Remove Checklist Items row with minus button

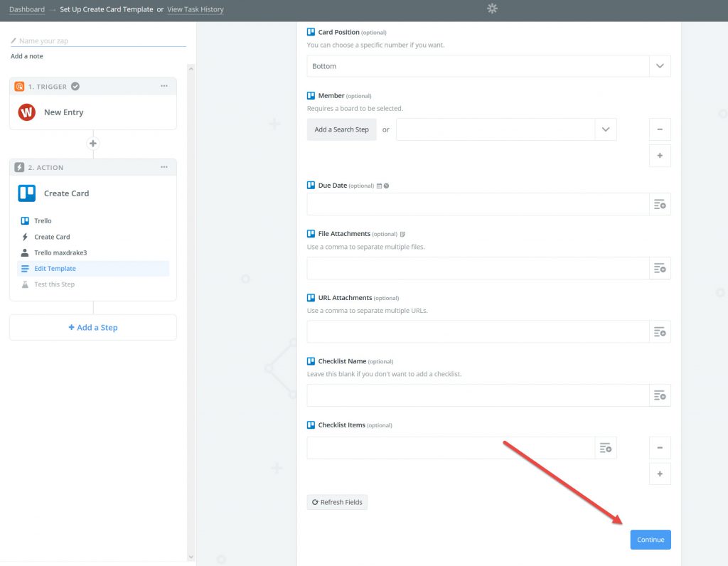[x=660, y=448]
